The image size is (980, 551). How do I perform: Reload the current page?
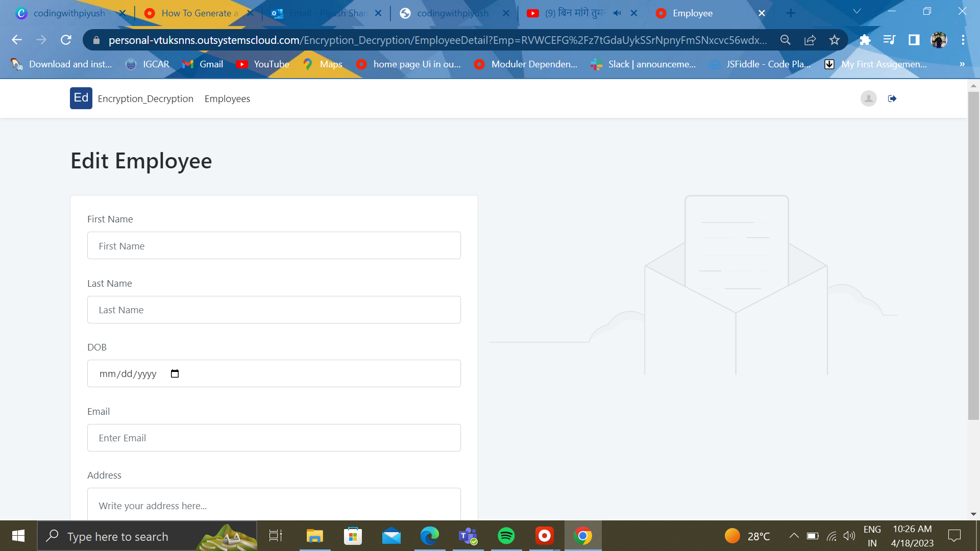click(66, 40)
